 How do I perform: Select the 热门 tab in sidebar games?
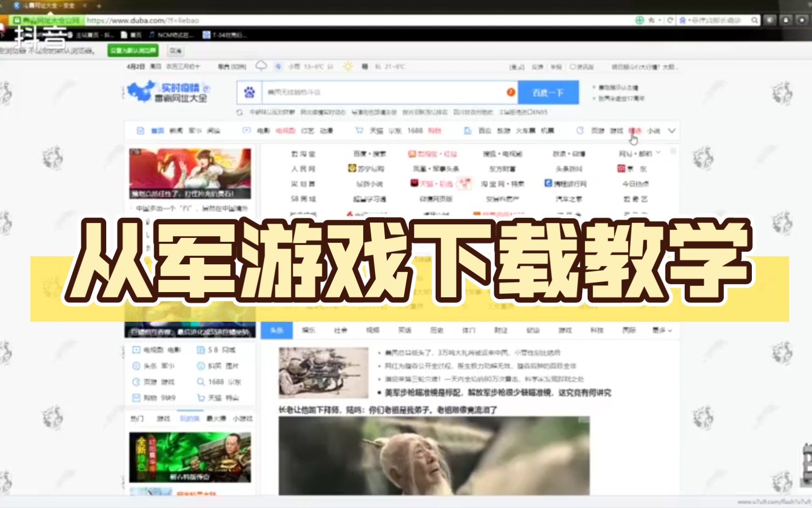pos(137,418)
